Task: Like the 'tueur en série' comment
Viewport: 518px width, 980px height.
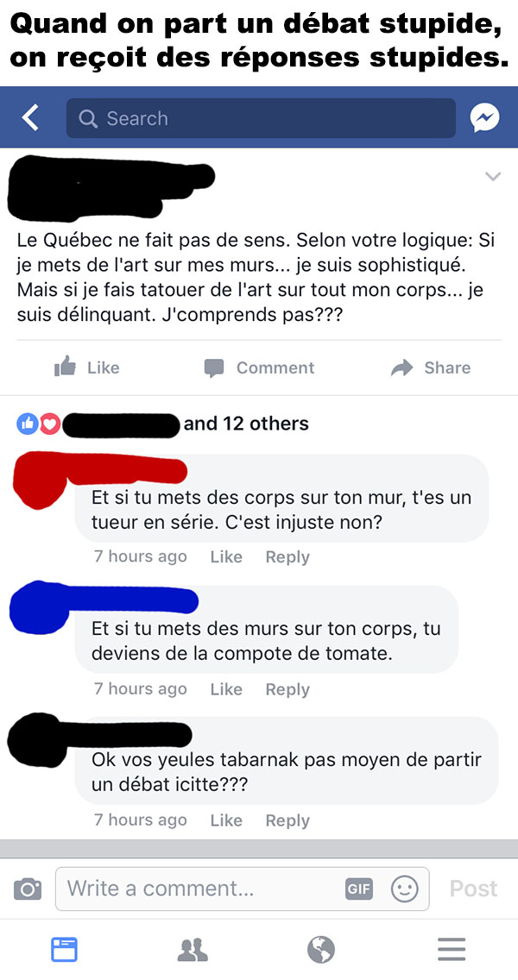Action: tap(226, 557)
